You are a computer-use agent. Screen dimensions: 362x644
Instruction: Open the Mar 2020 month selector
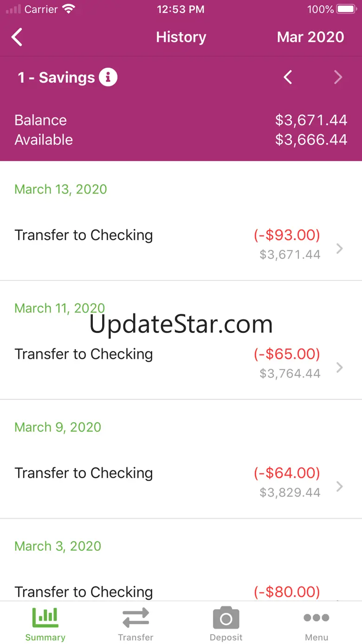coord(310,37)
